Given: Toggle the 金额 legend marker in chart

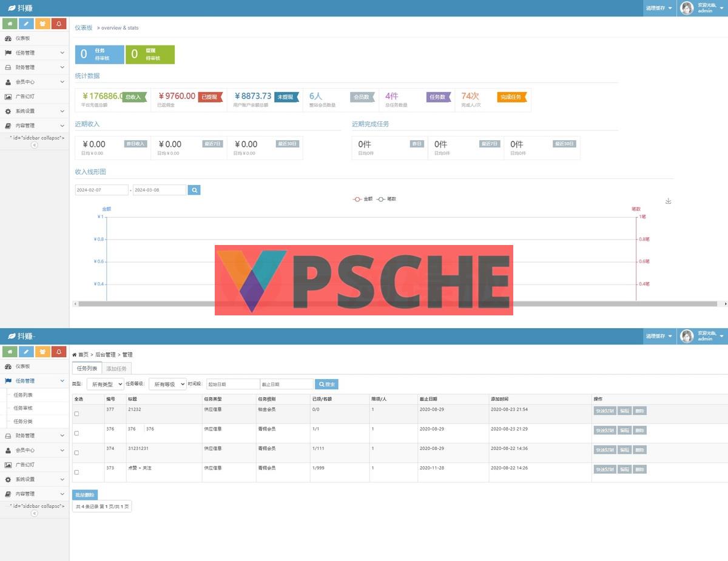Looking at the screenshot, I should pos(357,199).
